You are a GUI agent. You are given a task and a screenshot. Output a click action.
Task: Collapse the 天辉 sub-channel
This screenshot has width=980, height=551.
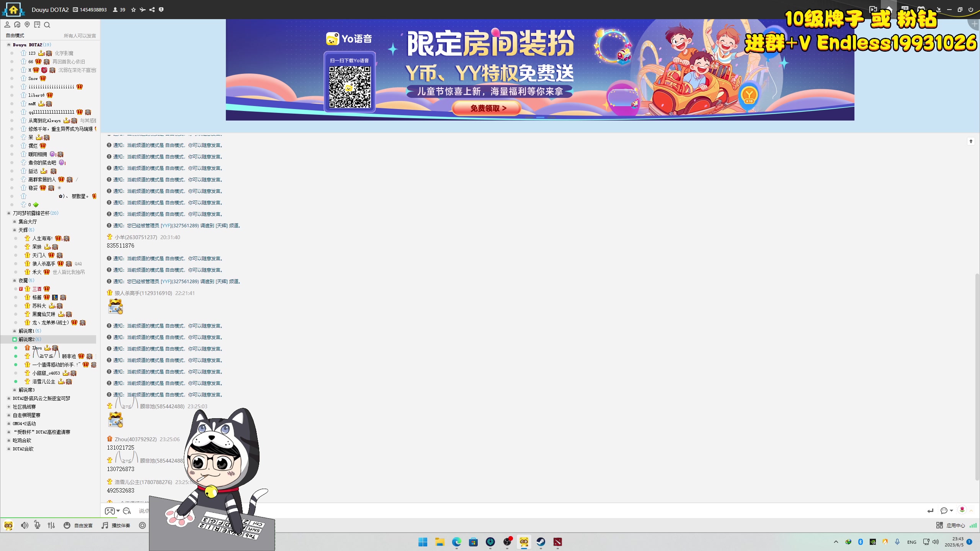point(15,230)
